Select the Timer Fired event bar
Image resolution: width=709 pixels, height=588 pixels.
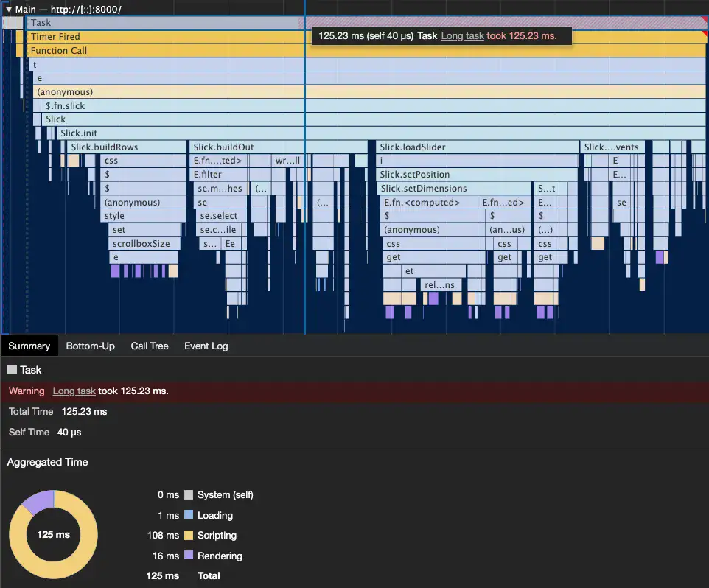[x=366, y=37]
